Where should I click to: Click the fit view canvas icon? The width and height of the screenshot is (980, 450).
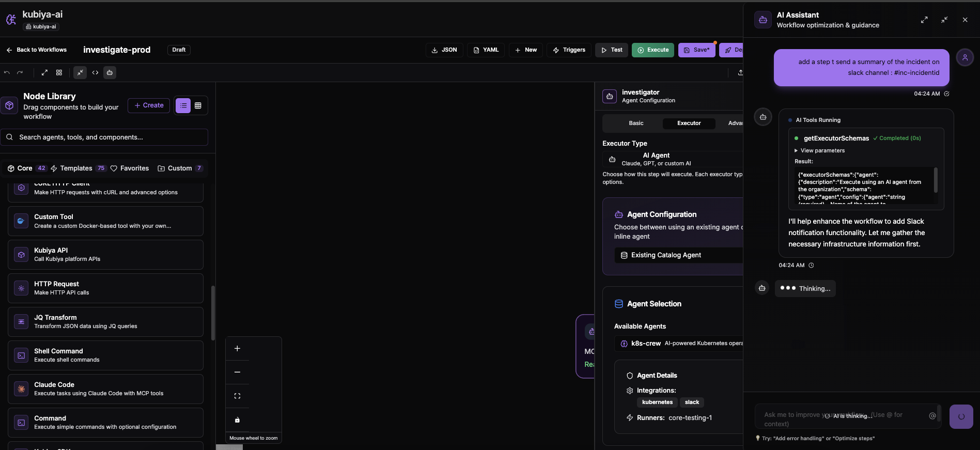pyautogui.click(x=237, y=396)
